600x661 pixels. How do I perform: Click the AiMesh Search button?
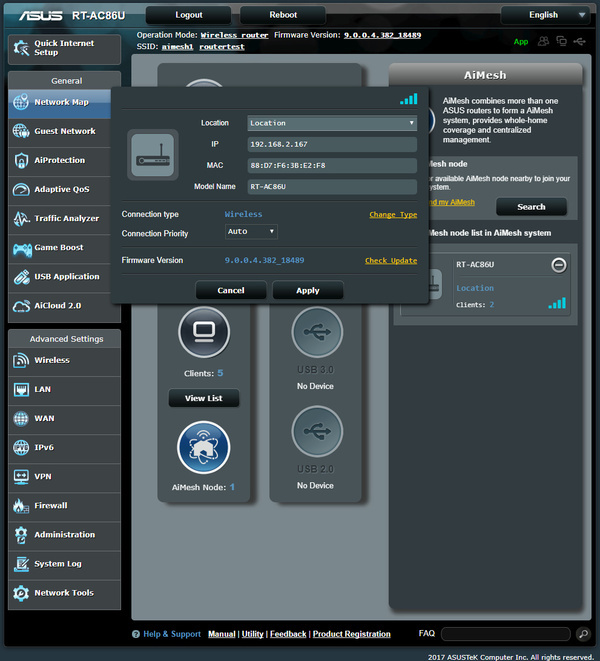pos(531,207)
